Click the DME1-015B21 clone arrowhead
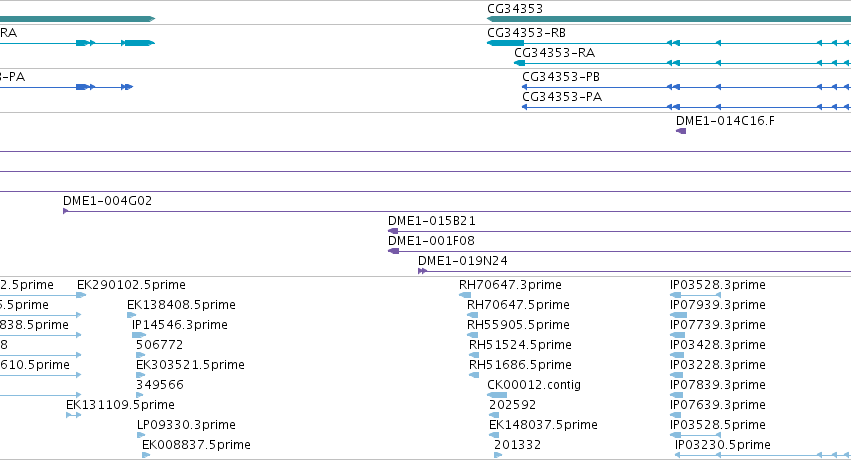Image resolution: width=851 pixels, height=460 pixels. click(393, 231)
